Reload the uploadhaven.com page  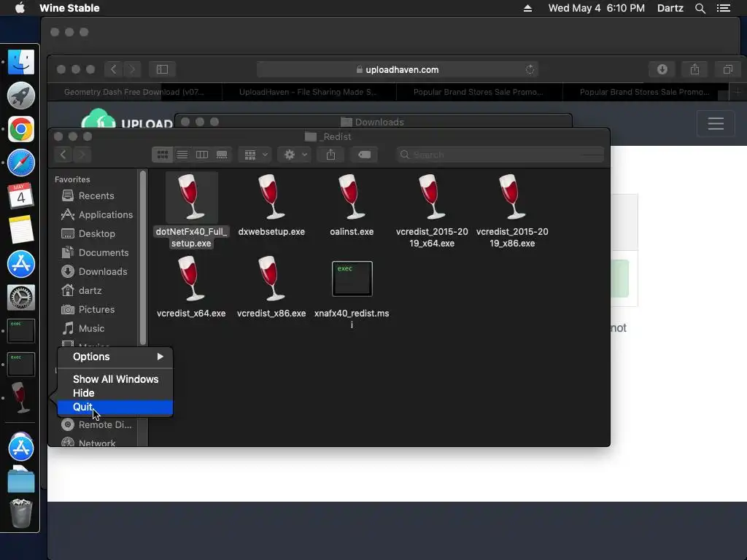pos(530,69)
